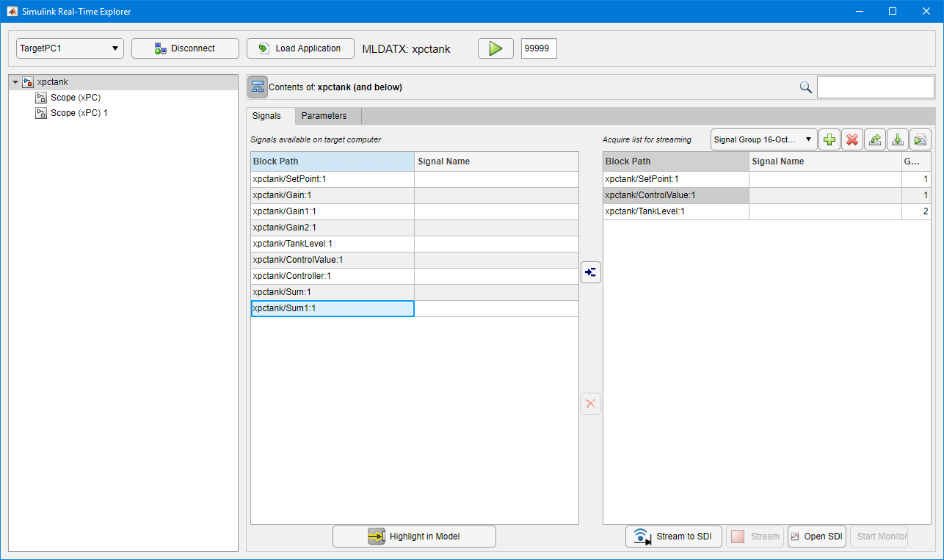
Task: Click the search input field
Action: 876,87
